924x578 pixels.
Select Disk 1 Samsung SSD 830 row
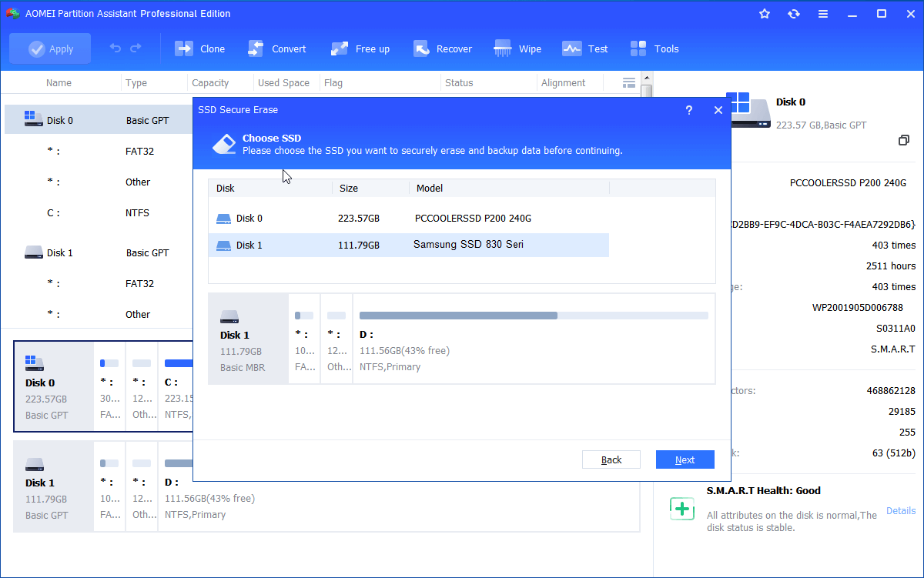(x=408, y=246)
